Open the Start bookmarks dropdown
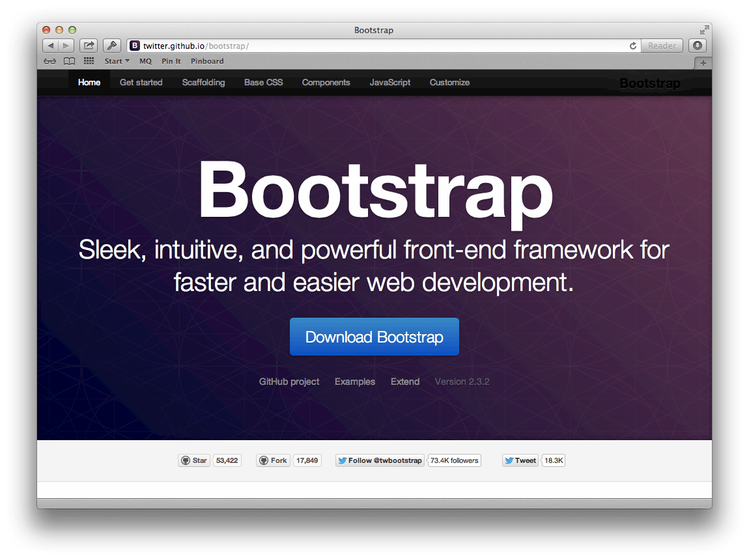 [x=117, y=61]
